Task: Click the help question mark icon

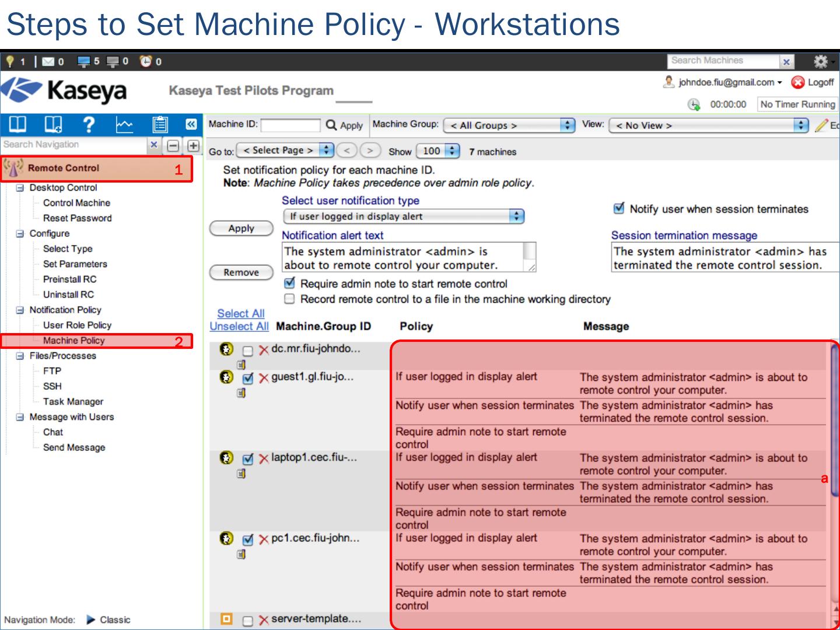Action: click(x=89, y=124)
